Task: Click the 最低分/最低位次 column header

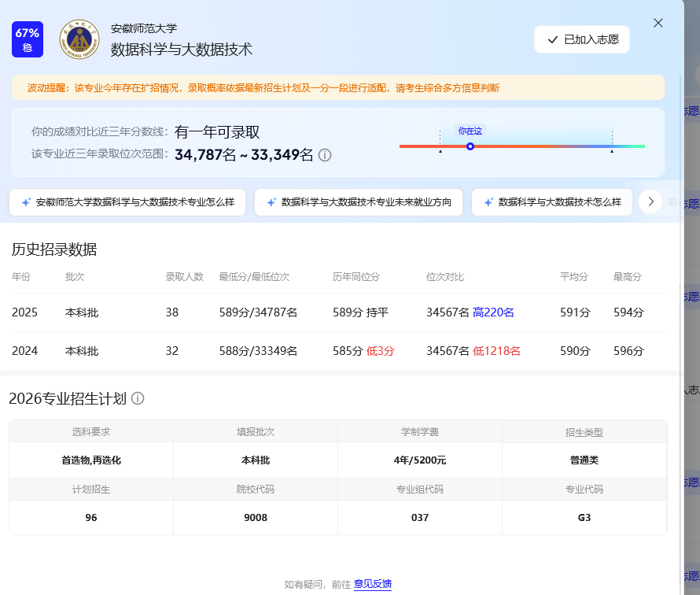Action: click(x=254, y=277)
